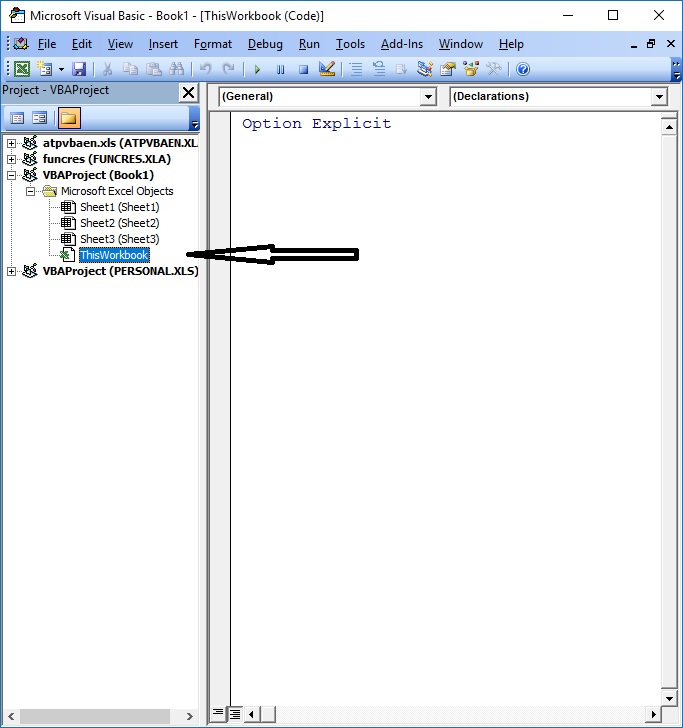This screenshot has width=683, height=728.
Task: Select Sheet3 (Sheet3) in project tree
Action: [119, 239]
